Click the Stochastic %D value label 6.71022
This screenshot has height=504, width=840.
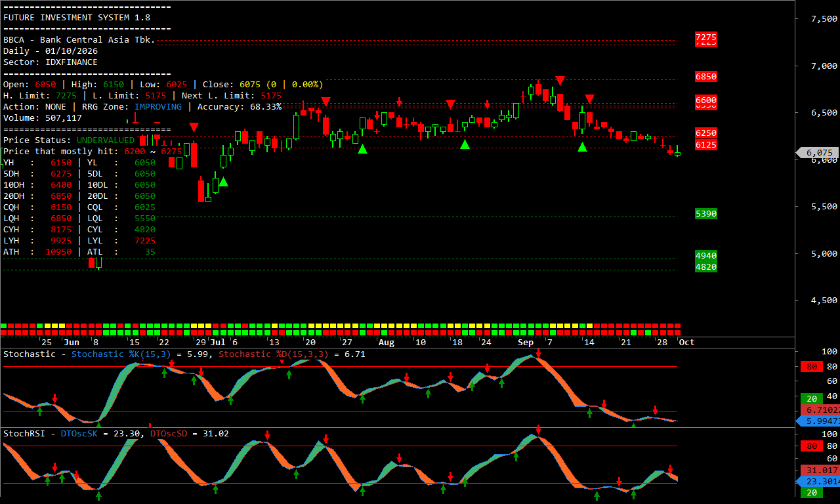pos(819,410)
